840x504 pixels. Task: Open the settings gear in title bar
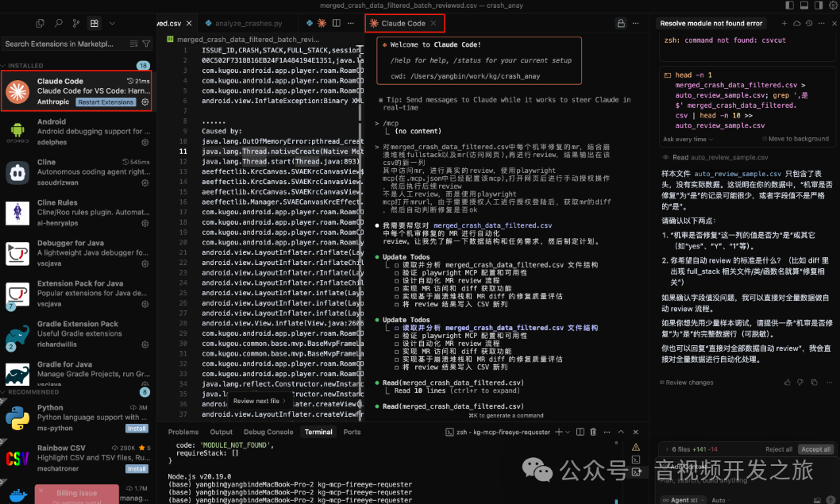pyautogui.click(x=833, y=6)
